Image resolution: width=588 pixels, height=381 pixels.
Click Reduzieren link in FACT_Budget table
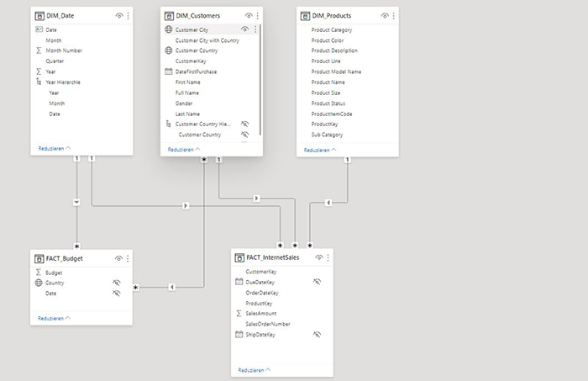(x=53, y=319)
